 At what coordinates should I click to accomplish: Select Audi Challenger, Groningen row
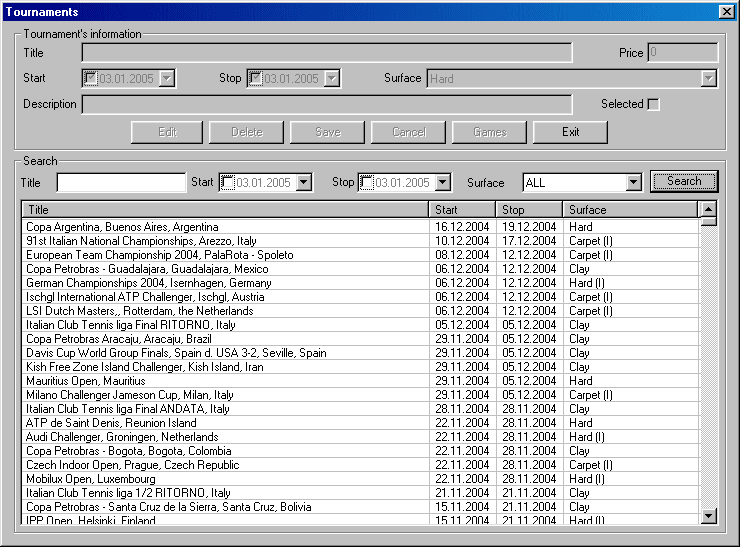[360, 437]
